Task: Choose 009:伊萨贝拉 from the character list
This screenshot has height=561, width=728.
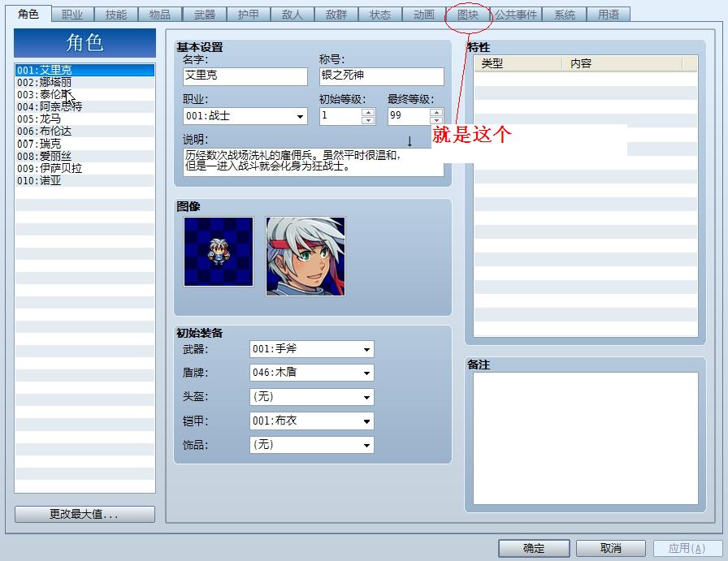Action: click(85, 168)
